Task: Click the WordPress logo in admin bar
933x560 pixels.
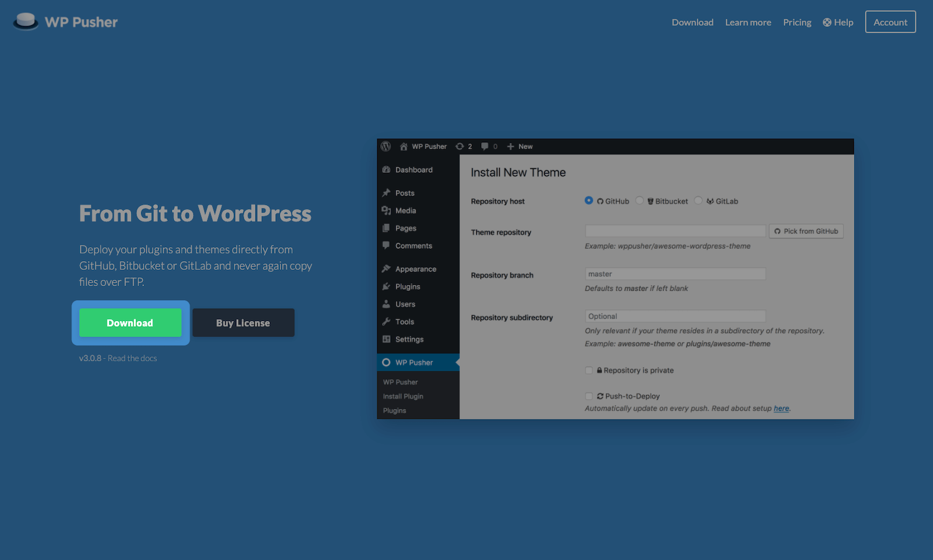Action: (386, 146)
